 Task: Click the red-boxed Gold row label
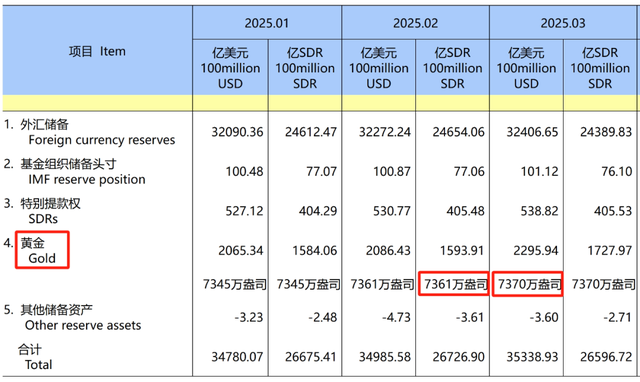click(x=42, y=250)
